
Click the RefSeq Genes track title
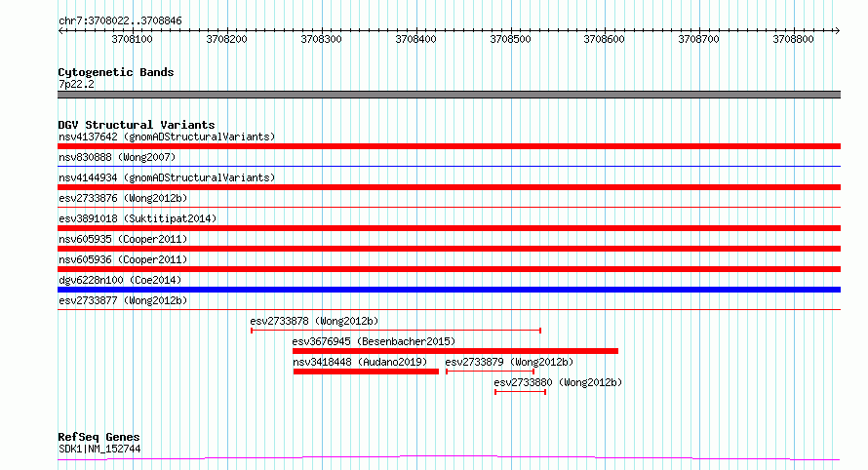[99, 438]
